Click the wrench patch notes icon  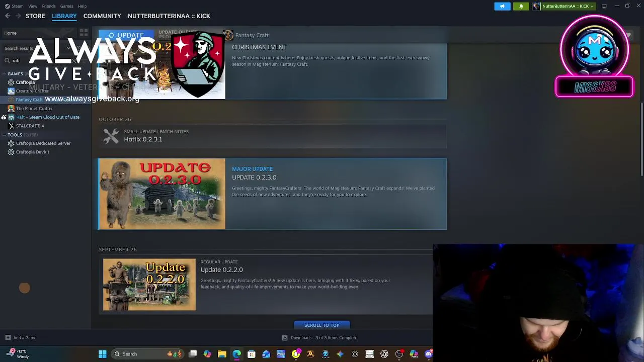coord(111,136)
